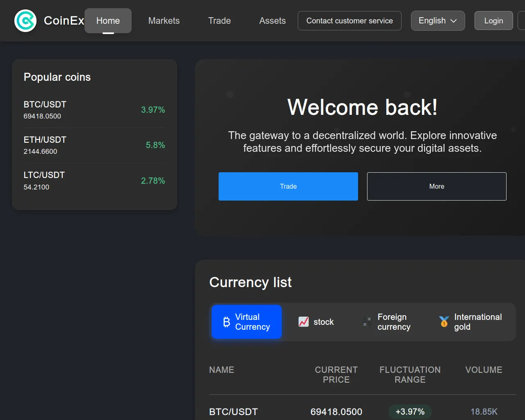Viewport: 525px width, 420px height.
Task: Click the Login button
Action: (493, 21)
